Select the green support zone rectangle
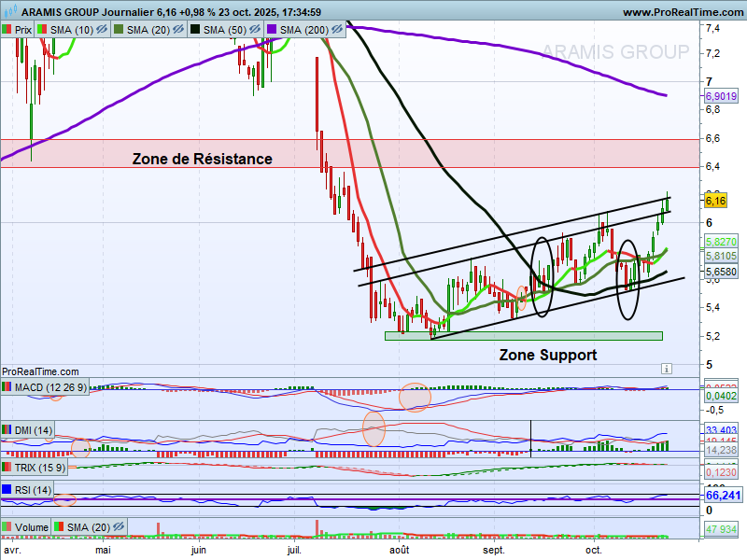Screen dimensions: 747x560 (524, 336)
